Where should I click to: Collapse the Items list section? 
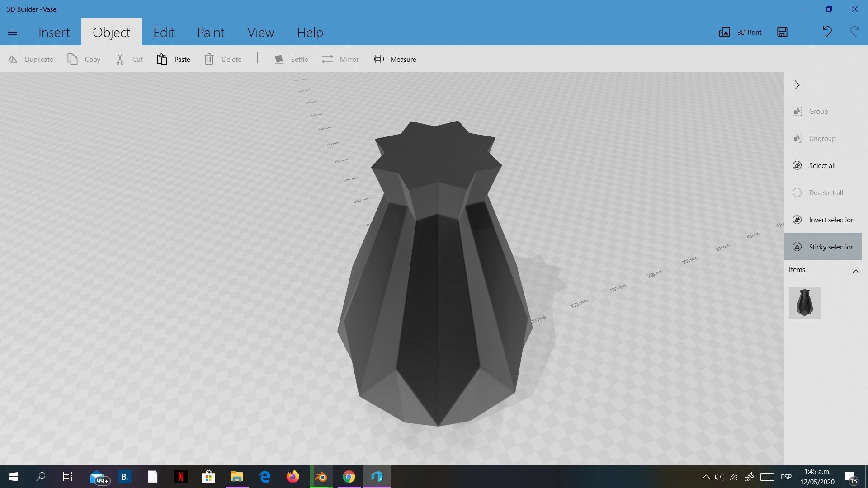click(x=855, y=271)
